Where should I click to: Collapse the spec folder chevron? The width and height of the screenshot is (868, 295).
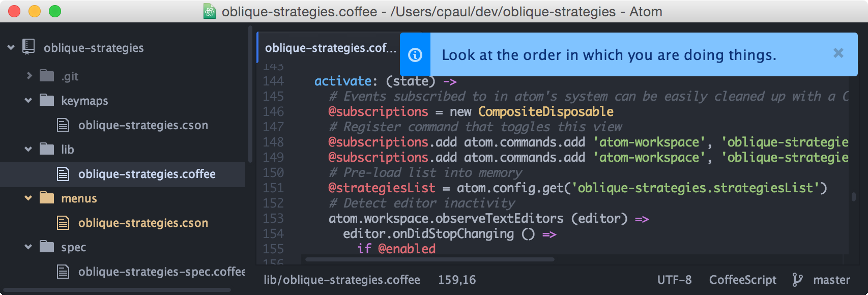pos(28,247)
